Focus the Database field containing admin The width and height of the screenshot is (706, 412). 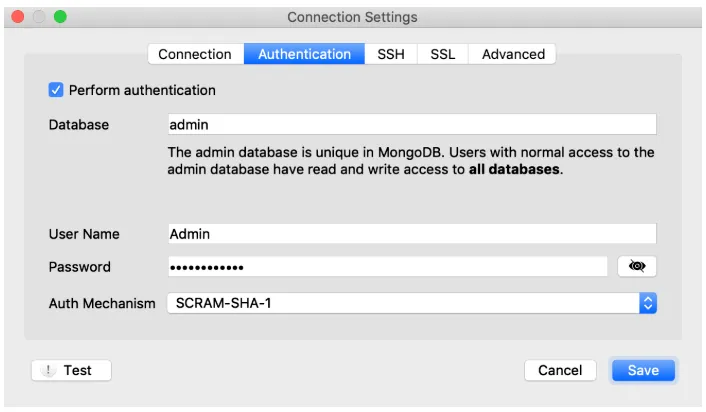[x=412, y=124]
